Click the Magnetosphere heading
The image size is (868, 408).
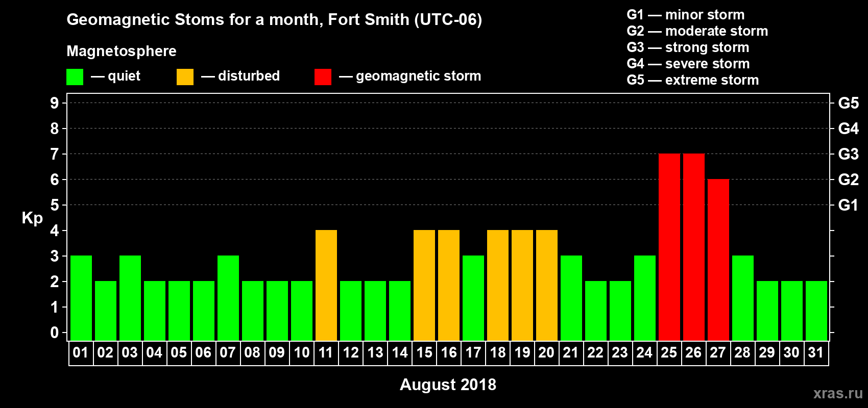(x=122, y=52)
